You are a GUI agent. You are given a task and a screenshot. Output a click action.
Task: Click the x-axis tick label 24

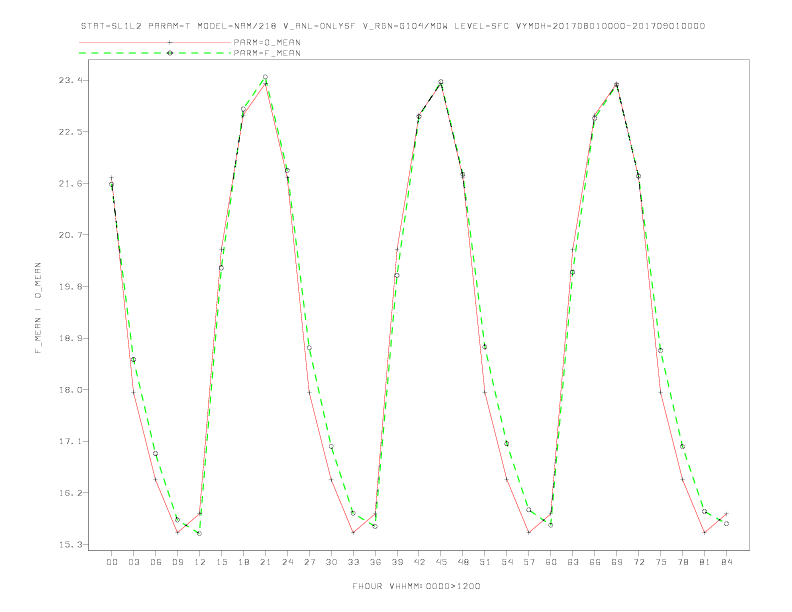tap(287, 562)
